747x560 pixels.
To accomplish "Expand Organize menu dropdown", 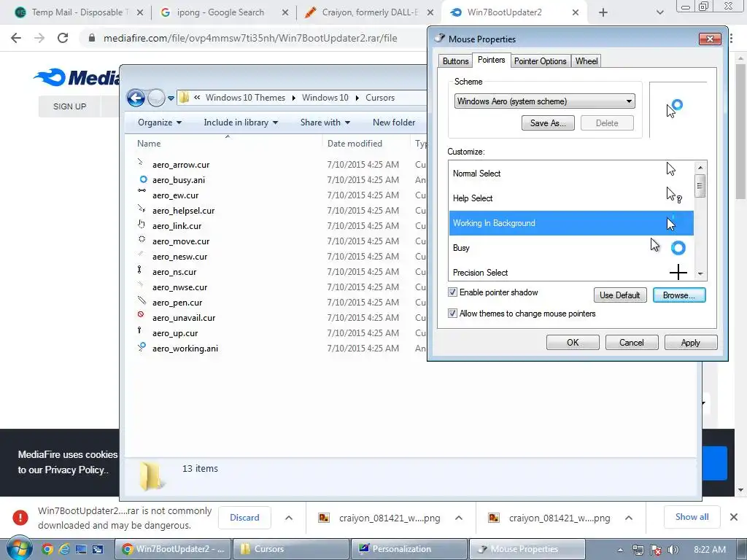I will coord(160,122).
